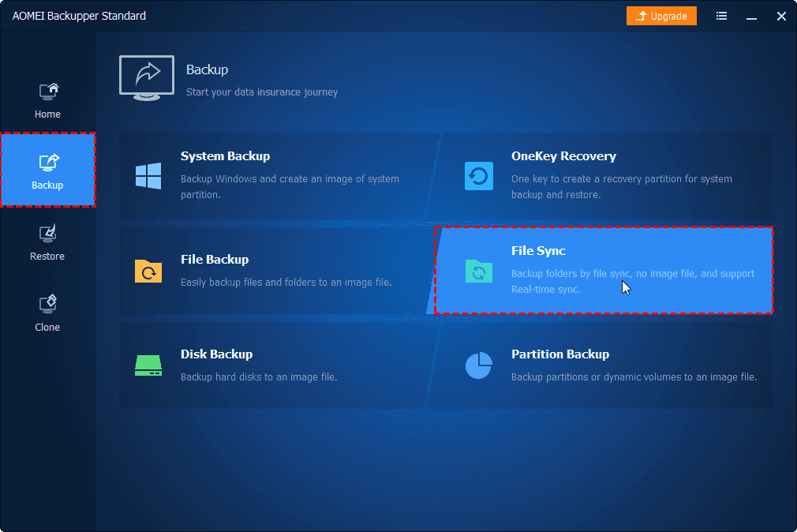Open the Home sidebar tab
The width and height of the screenshot is (797, 532).
pyautogui.click(x=47, y=101)
